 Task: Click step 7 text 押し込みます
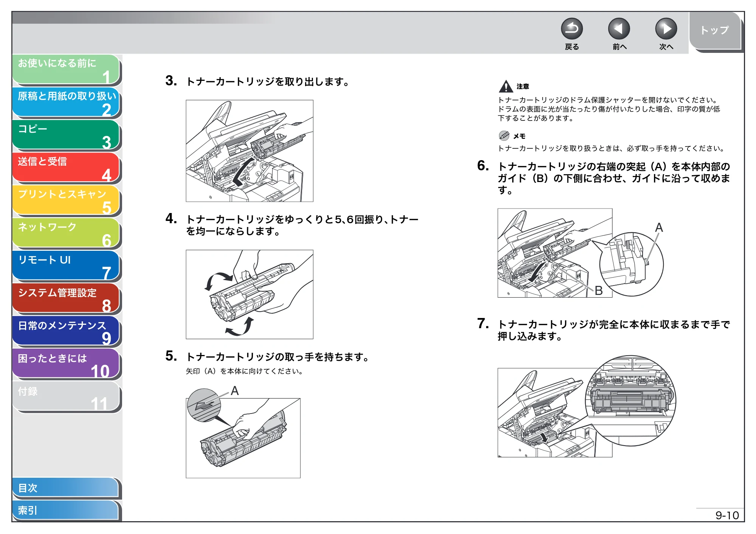[530, 336]
